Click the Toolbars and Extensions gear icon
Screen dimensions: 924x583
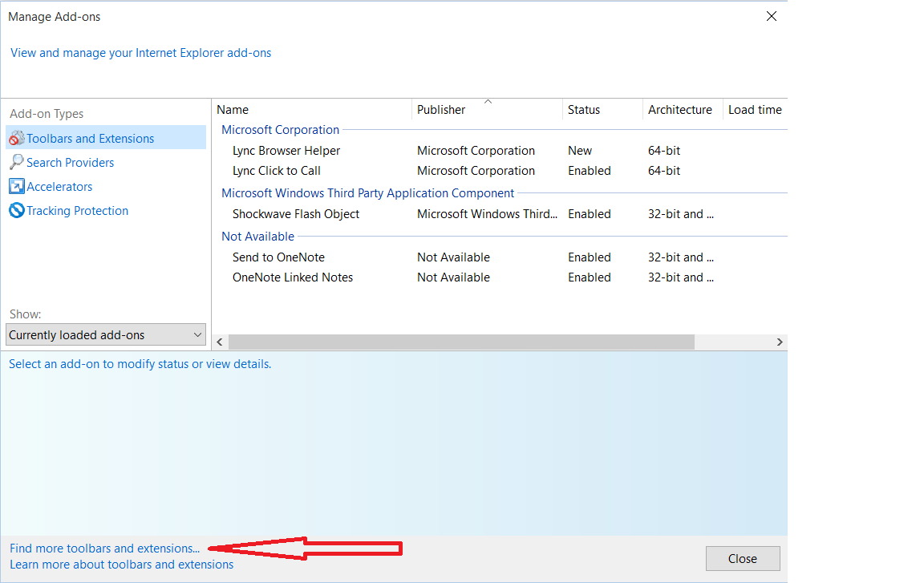(x=17, y=139)
